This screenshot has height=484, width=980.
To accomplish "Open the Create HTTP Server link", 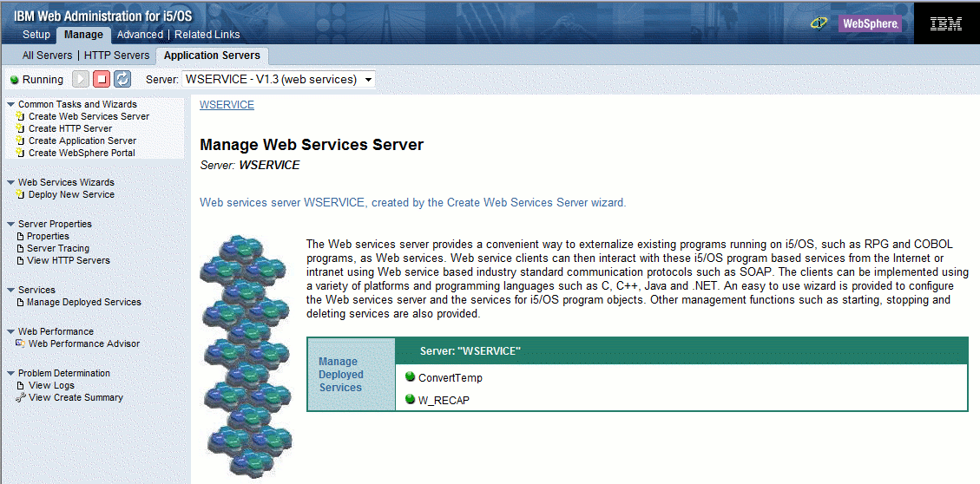I will (70, 128).
